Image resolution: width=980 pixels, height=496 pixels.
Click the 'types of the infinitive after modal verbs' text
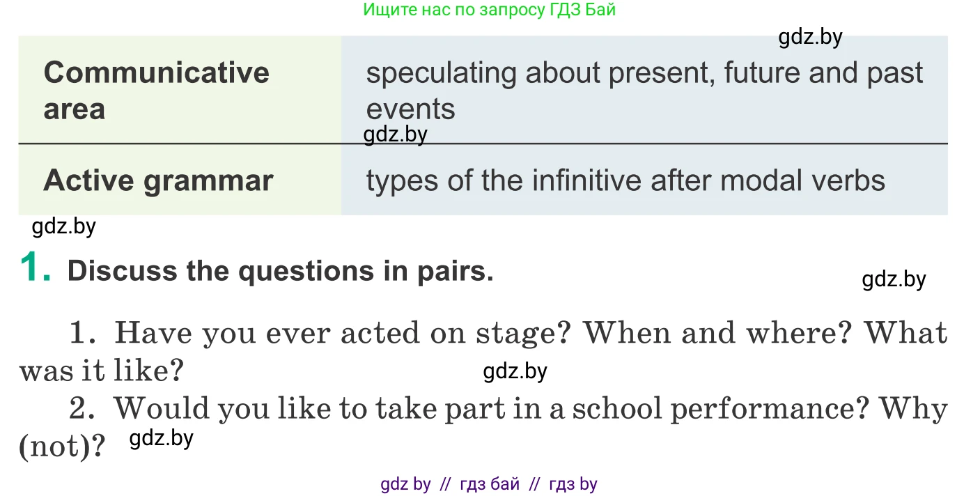coord(625,180)
